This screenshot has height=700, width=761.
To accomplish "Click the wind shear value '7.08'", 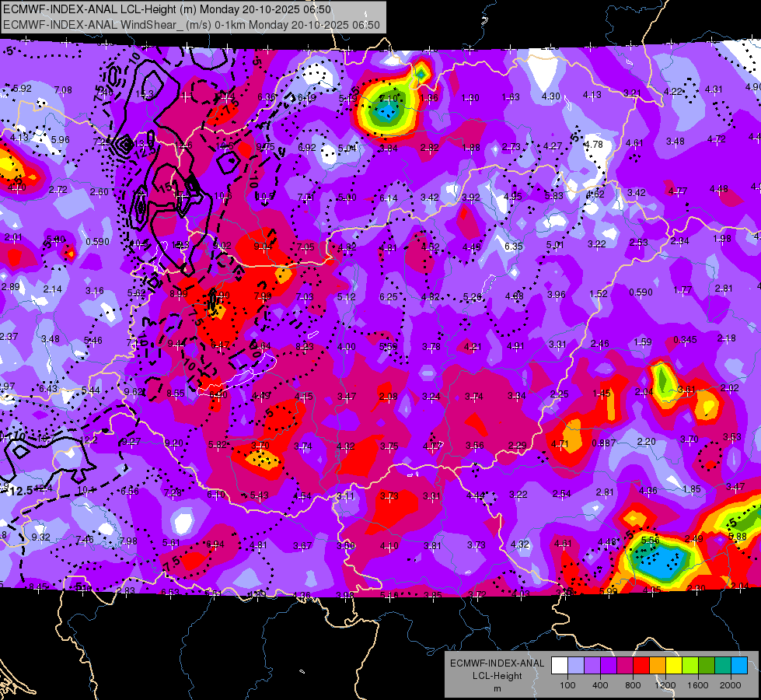I will (x=63, y=90).
